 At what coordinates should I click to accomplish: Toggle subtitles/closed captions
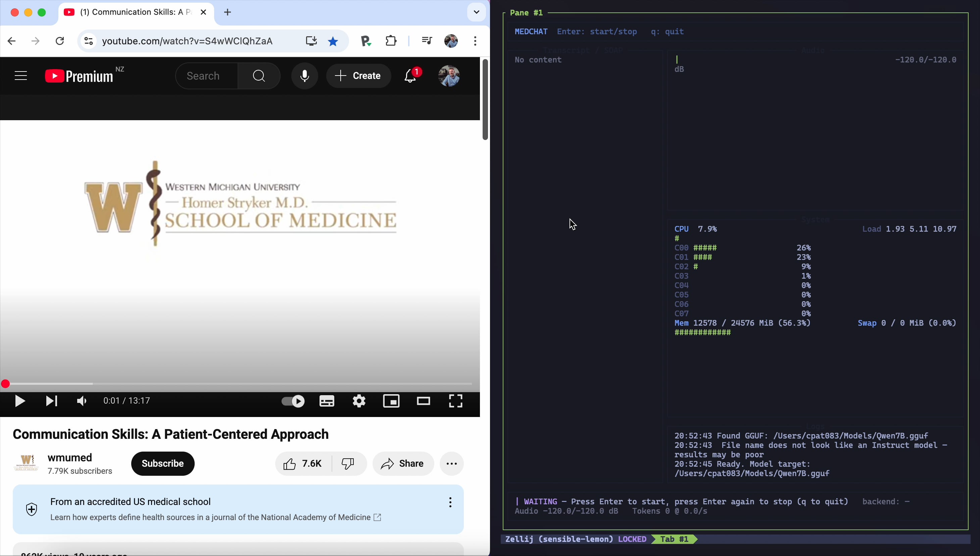coord(327,401)
